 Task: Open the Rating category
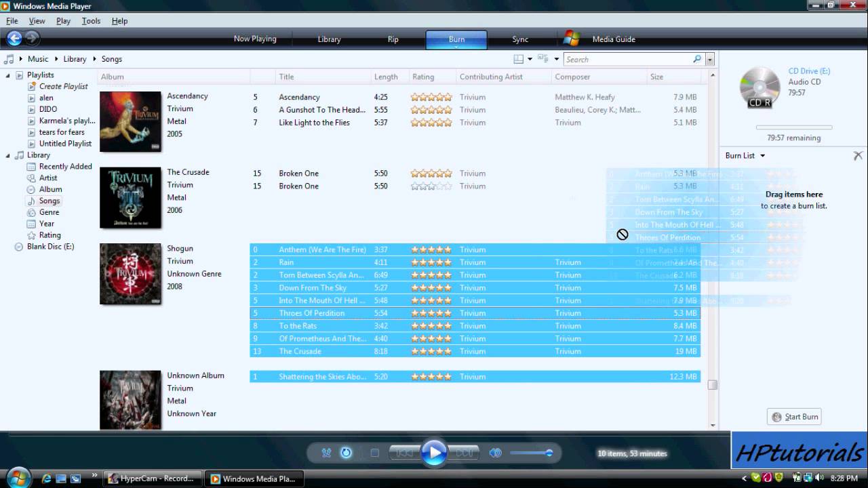tap(50, 235)
